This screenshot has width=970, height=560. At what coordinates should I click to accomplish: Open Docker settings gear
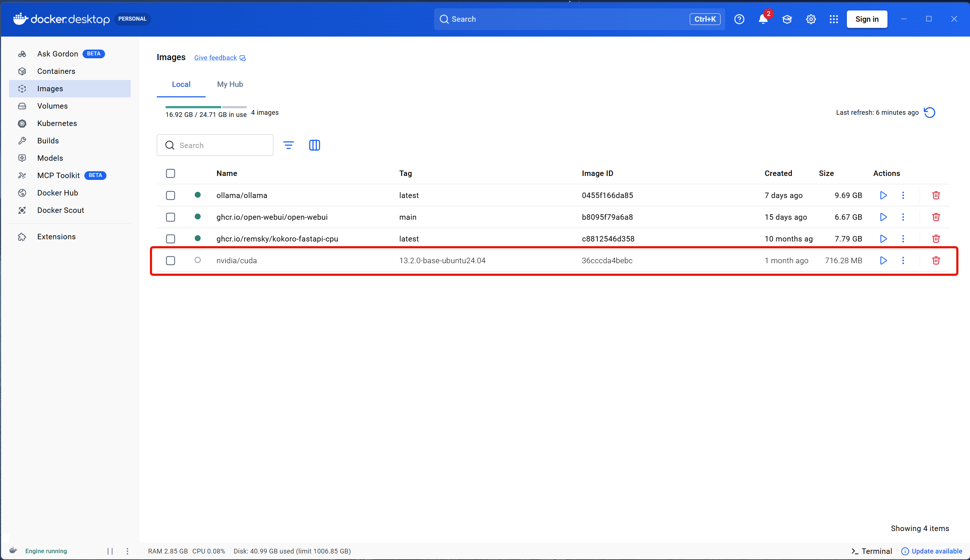point(811,19)
